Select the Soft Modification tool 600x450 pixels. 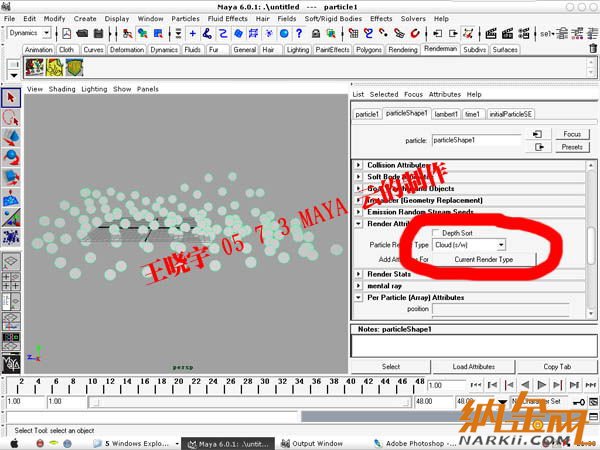(11, 198)
